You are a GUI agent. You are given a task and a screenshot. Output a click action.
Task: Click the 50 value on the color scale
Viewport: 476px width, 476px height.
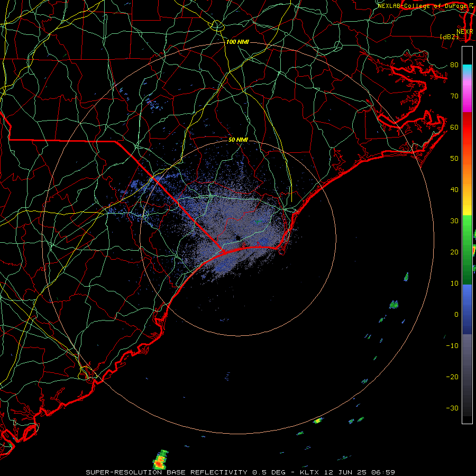tap(454, 159)
